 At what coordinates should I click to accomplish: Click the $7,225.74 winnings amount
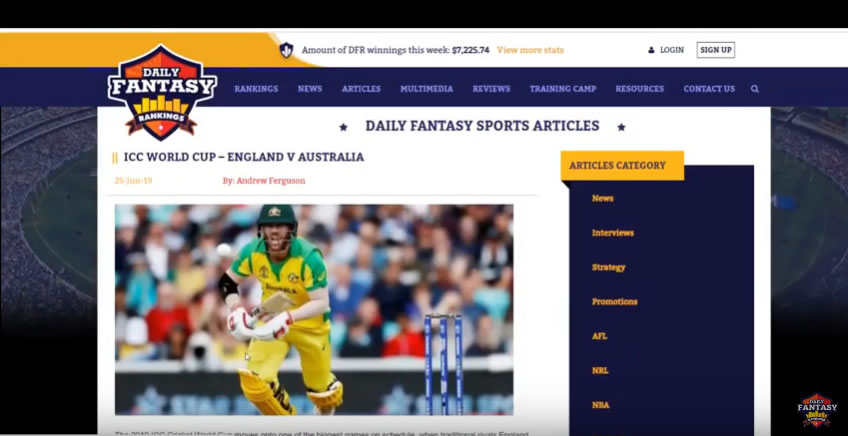[x=471, y=50]
